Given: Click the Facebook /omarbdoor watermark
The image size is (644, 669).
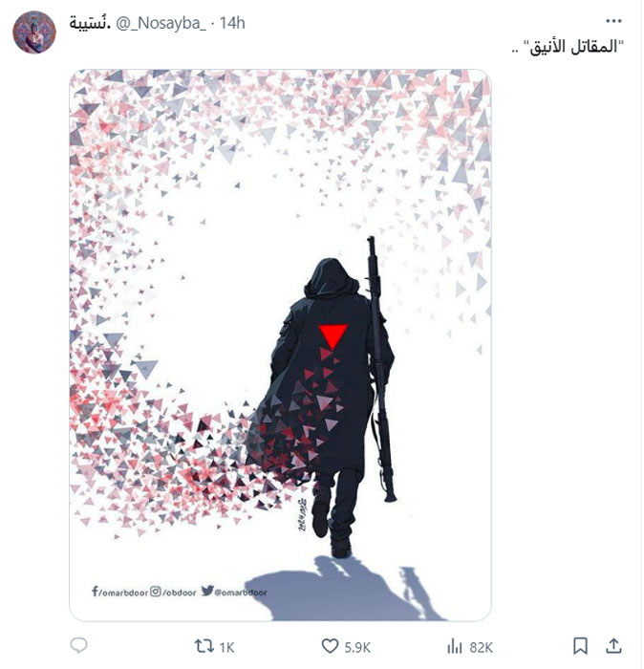Looking at the screenshot, I should pos(119,592).
